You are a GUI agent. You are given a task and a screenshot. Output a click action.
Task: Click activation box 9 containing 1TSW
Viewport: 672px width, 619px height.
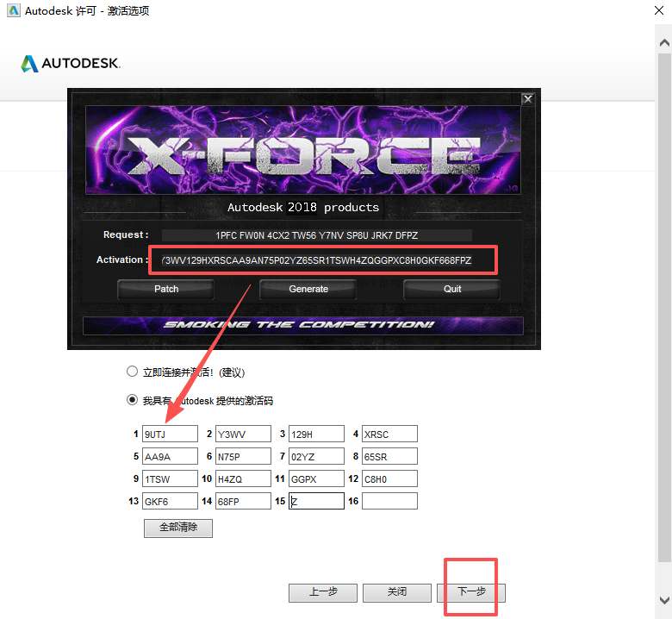[x=170, y=478]
